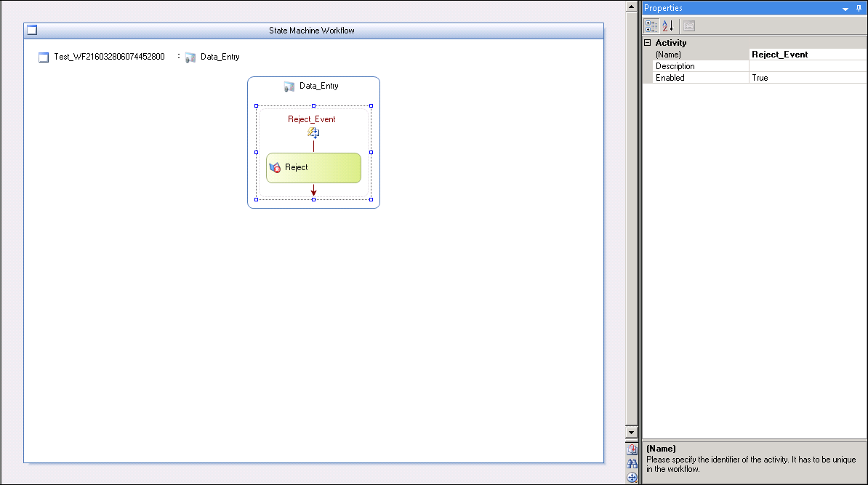Collapse the Activity category
The height and width of the screenshot is (485, 868).
click(648, 43)
